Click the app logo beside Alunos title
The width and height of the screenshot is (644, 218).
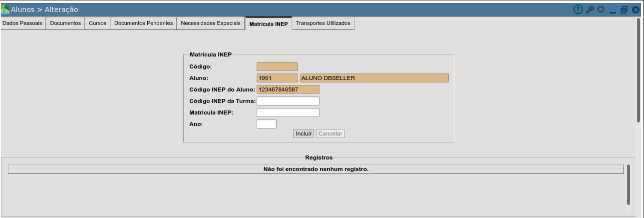(x=5, y=9)
